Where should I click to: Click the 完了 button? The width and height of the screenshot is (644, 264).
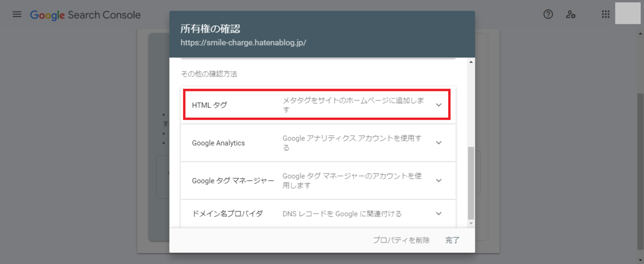pos(452,240)
